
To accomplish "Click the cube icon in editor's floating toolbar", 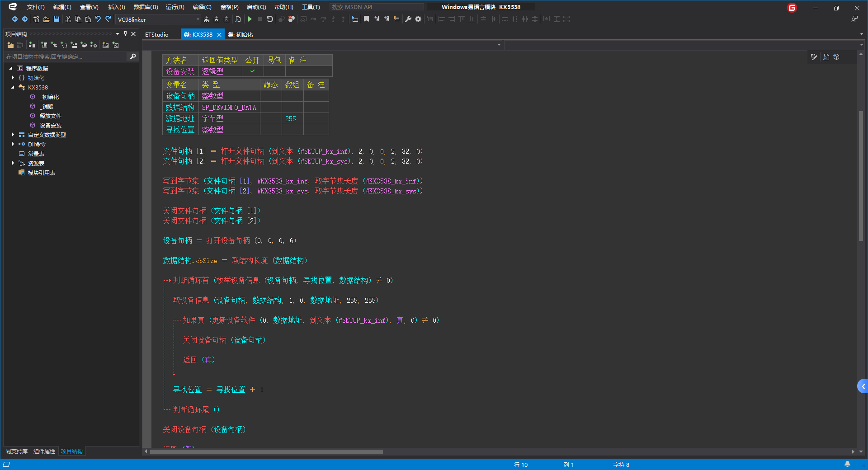I will point(836,57).
